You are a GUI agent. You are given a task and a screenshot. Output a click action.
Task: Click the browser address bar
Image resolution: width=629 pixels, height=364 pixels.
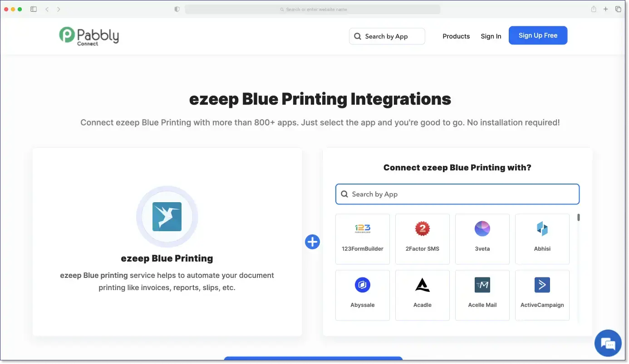coord(314,9)
